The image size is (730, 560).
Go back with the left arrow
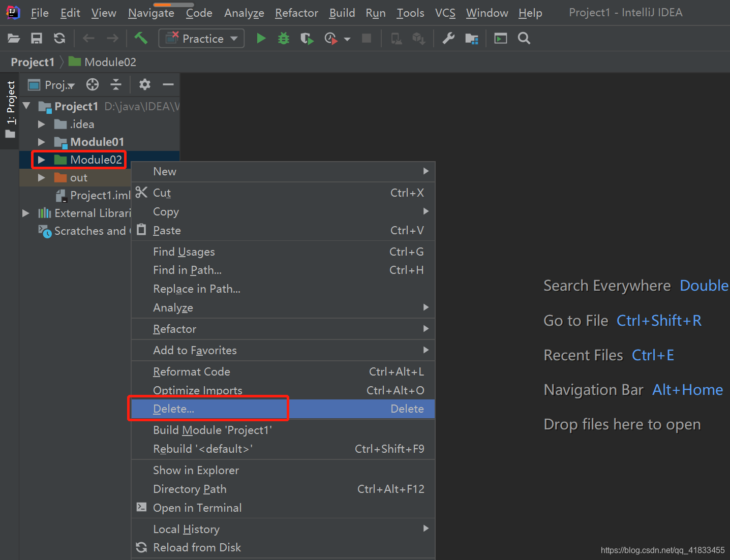(x=88, y=39)
